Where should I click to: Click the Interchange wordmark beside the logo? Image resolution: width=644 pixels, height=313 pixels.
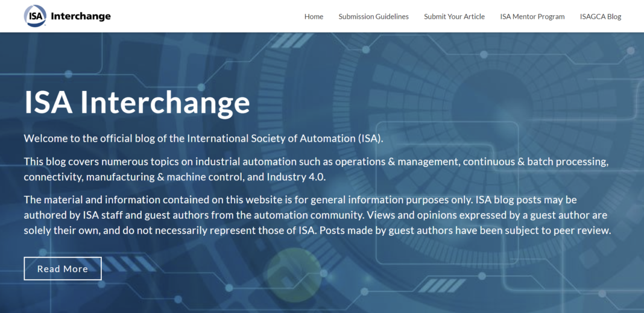pyautogui.click(x=81, y=16)
